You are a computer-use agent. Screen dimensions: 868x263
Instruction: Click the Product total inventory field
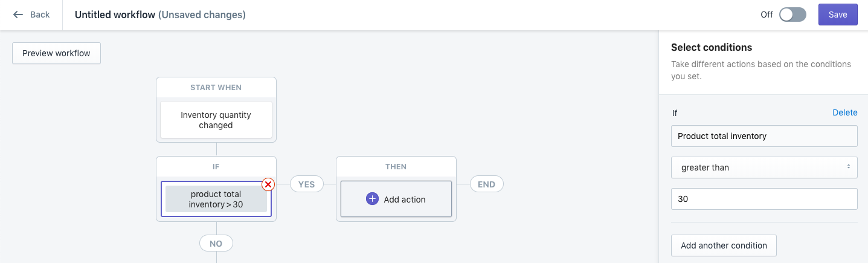[764, 136]
